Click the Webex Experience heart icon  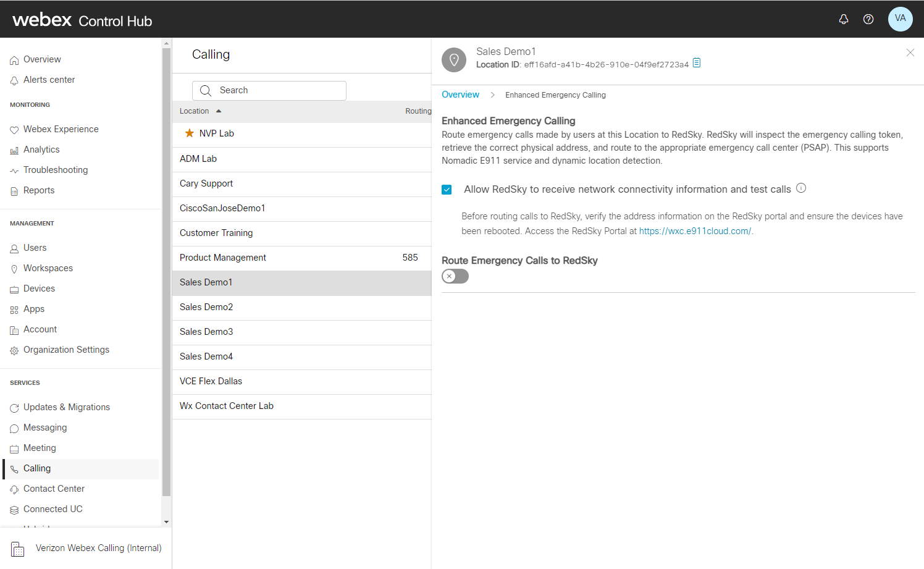pos(14,130)
